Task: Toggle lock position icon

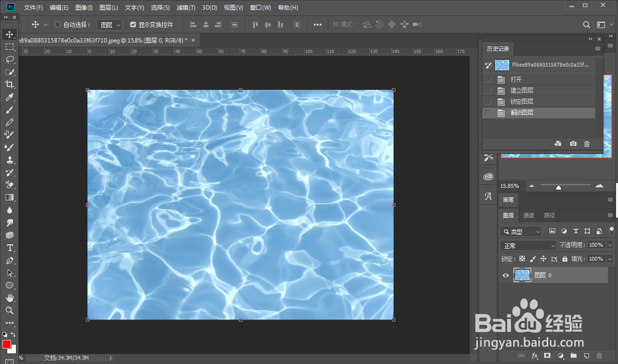Action: (543, 259)
